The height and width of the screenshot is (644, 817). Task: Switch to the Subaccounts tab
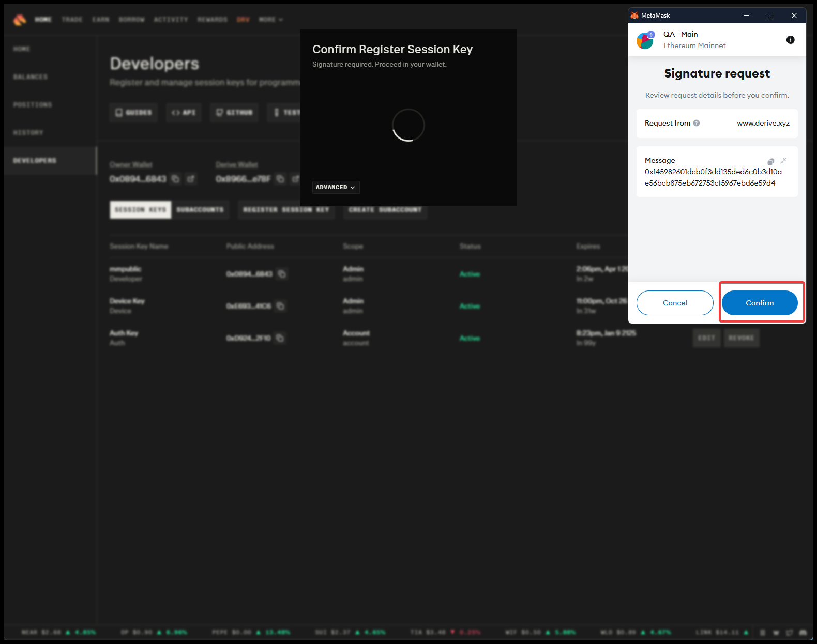point(200,210)
